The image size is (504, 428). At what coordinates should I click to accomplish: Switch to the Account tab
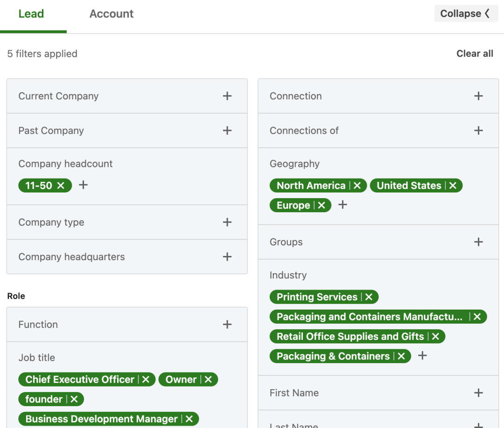(x=111, y=14)
